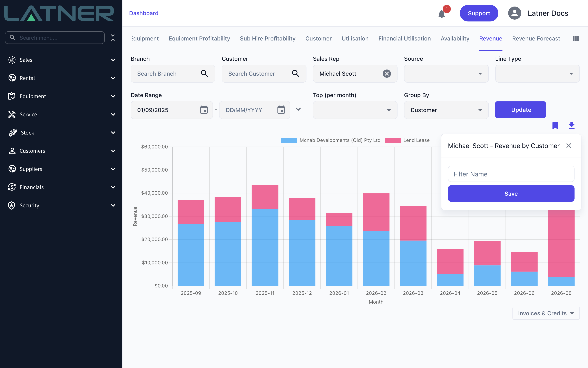The width and height of the screenshot is (588, 368).
Task: Open the notifications bell
Action: pos(442,14)
